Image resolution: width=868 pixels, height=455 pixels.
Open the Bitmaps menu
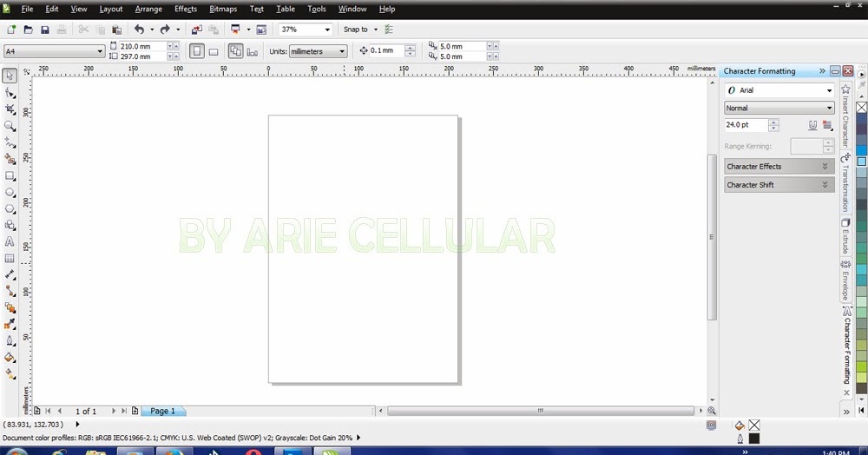[223, 9]
